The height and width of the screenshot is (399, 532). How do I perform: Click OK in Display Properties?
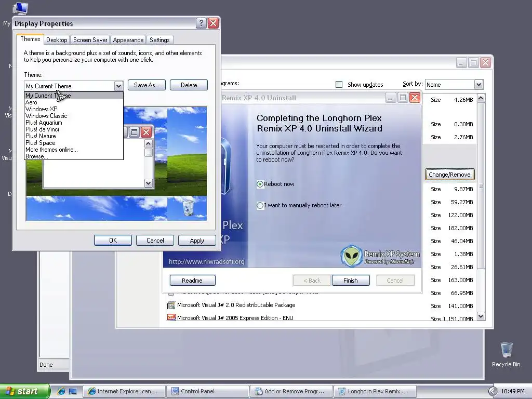[113, 240]
